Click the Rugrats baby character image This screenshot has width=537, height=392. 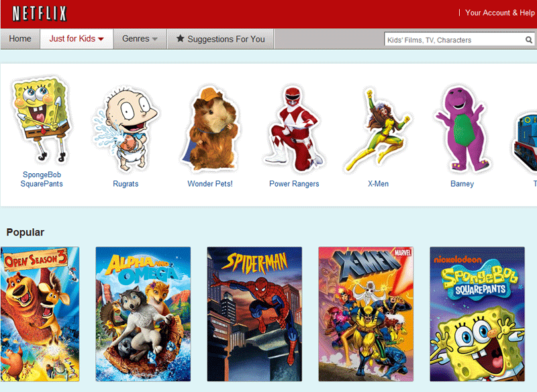[125, 129]
